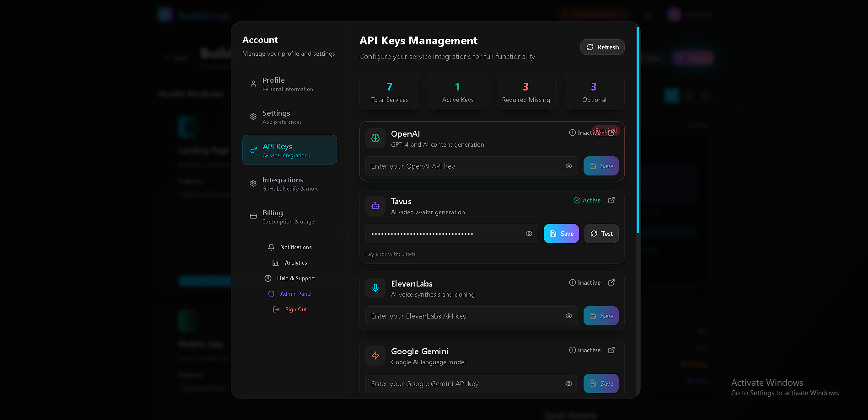Open Analytics from the account sidebar
868x420 pixels.
pos(289,263)
